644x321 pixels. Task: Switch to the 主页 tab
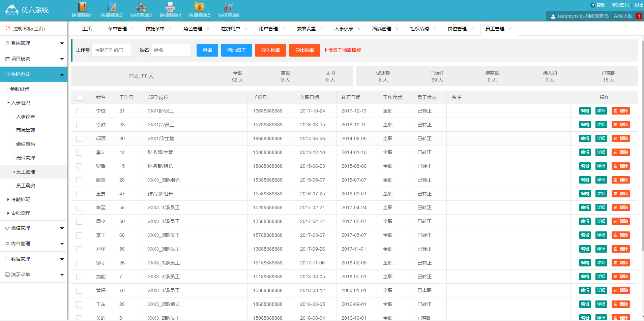pyautogui.click(x=87, y=29)
